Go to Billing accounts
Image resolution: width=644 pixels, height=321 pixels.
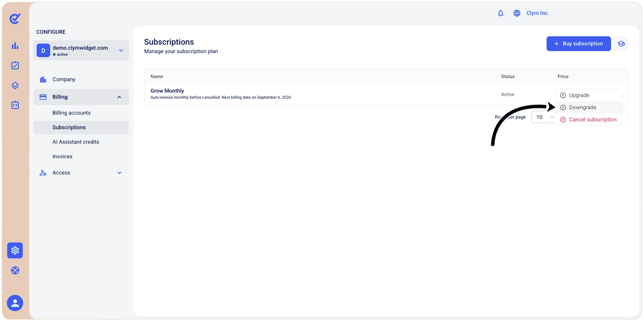point(72,113)
